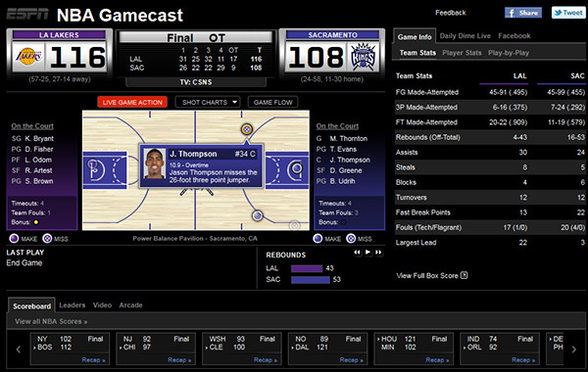Select B. Udrih in Kings lineup
Screen dimensions: 588x372
click(x=342, y=181)
